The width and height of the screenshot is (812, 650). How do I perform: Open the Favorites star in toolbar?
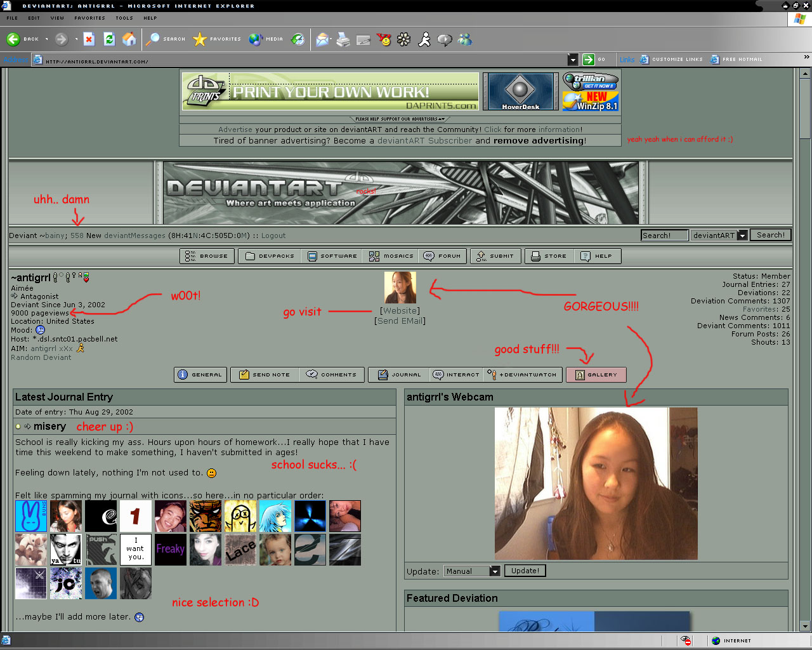(x=217, y=39)
